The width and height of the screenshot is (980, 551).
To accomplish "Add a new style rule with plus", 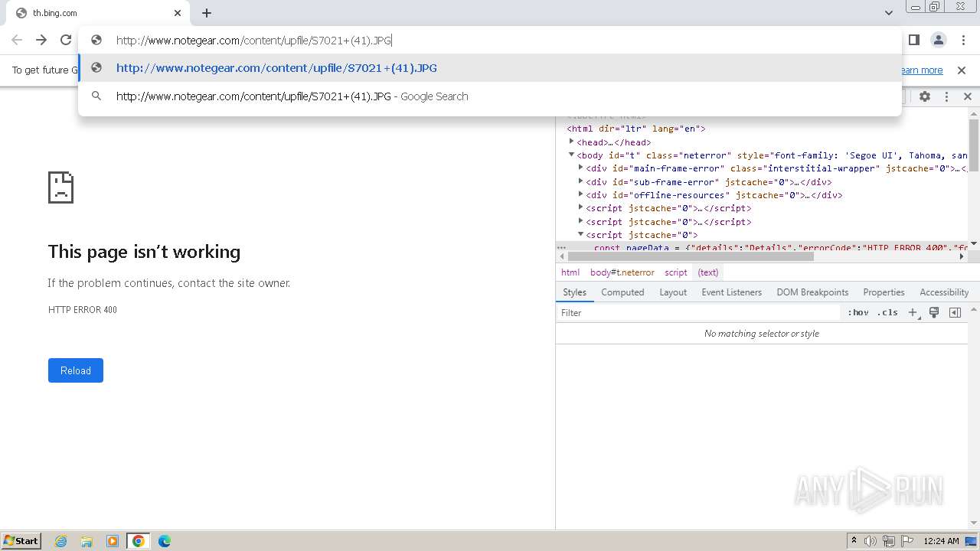I will [913, 313].
